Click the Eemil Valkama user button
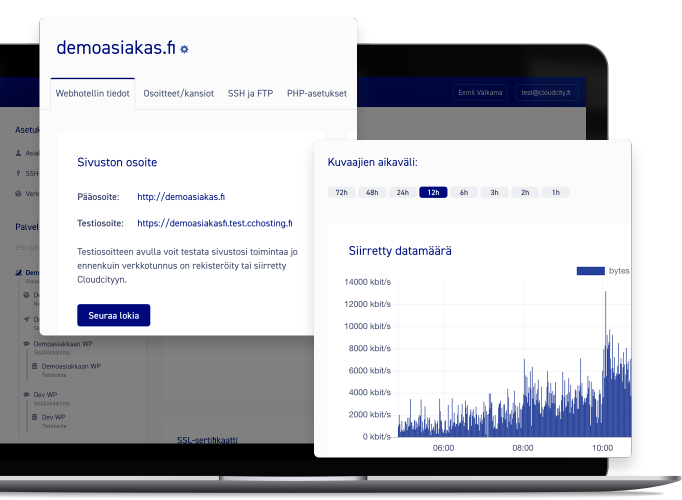 pyautogui.click(x=480, y=92)
